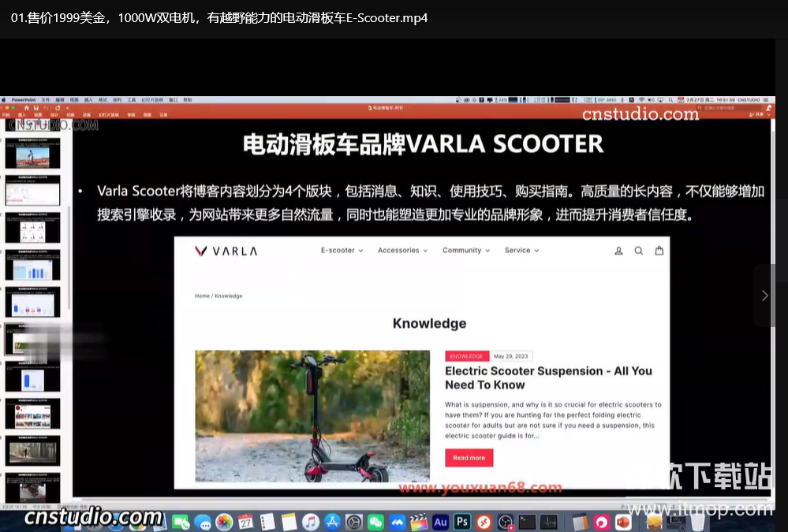Viewport: 788px width, 532px height.
Task: Open the yellow Notes app icon
Action: tap(289, 523)
